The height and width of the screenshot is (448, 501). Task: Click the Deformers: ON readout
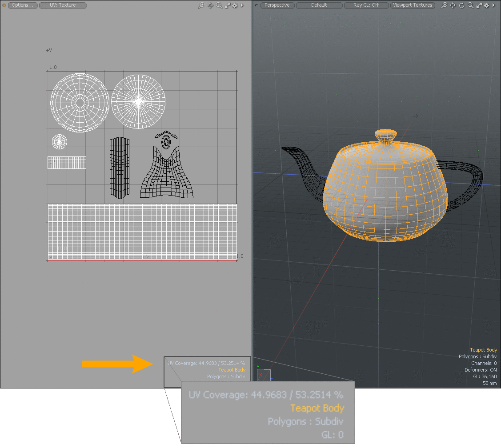tap(481, 370)
